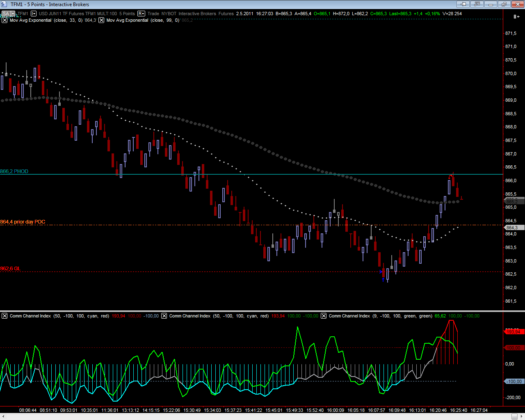Click the open value O=865,1

click(322, 14)
